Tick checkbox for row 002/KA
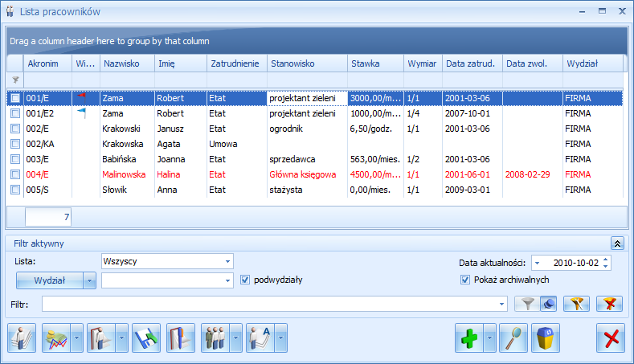Viewport: 634px width, 364px height. tap(15, 144)
